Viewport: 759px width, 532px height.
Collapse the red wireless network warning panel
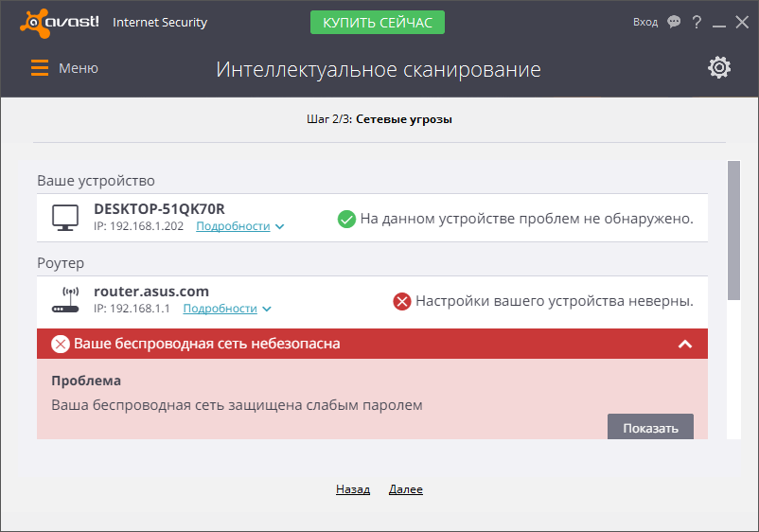686,344
